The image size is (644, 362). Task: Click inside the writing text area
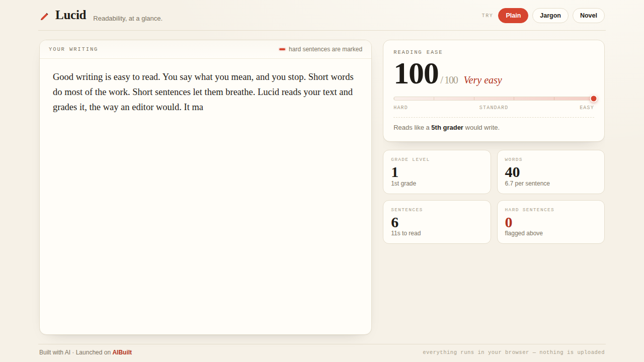pyautogui.click(x=205, y=196)
